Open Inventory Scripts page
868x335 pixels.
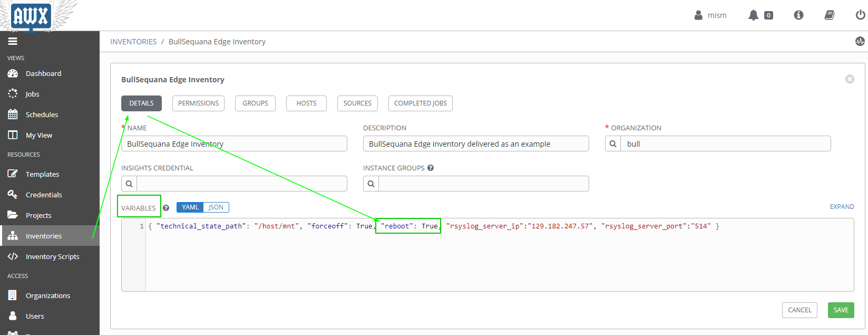pos(52,256)
